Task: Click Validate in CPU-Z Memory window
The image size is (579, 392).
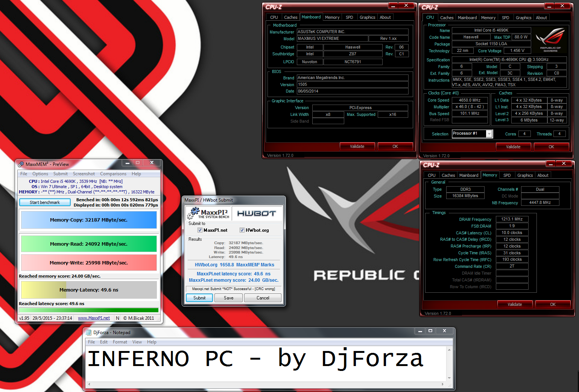Action: (x=515, y=304)
